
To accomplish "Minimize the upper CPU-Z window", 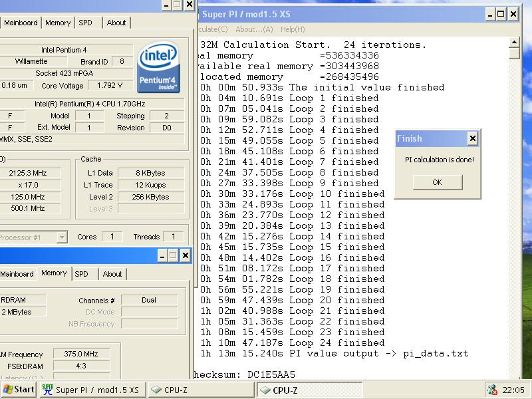I will tap(166, 5).
